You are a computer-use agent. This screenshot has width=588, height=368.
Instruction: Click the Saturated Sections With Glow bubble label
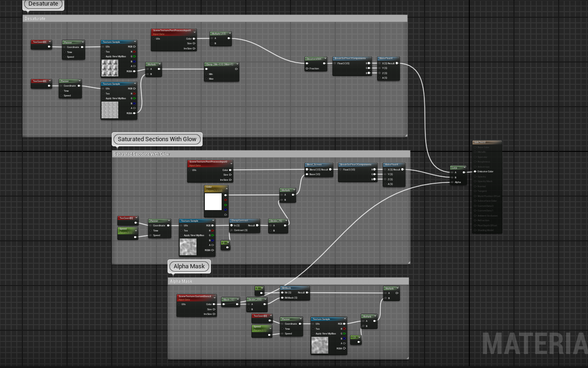pyautogui.click(x=157, y=139)
